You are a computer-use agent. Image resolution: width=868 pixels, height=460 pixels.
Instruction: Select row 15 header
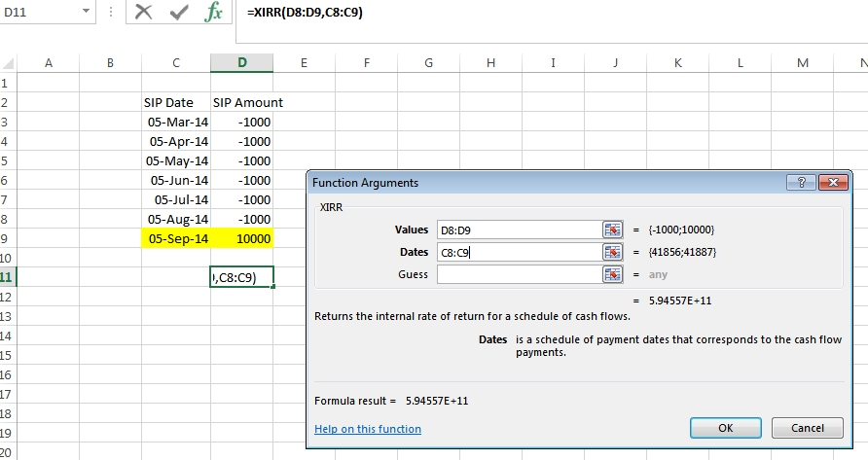click(8, 355)
